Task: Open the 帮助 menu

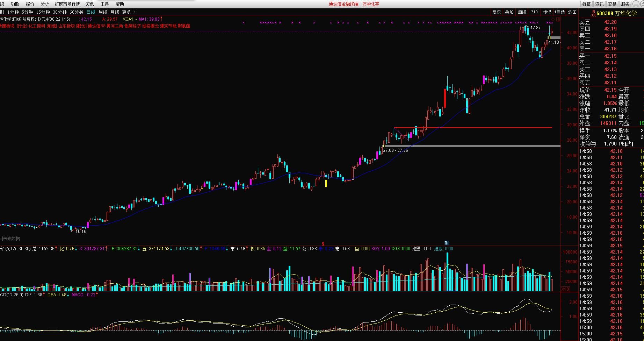Action: 120,4
